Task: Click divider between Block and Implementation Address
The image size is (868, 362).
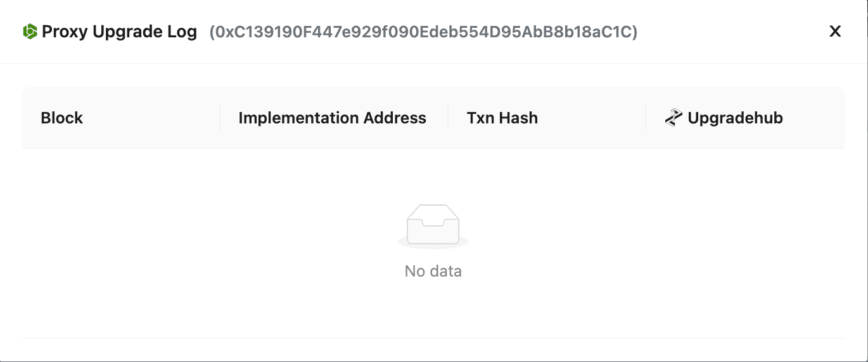Action: click(x=220, y=118)
